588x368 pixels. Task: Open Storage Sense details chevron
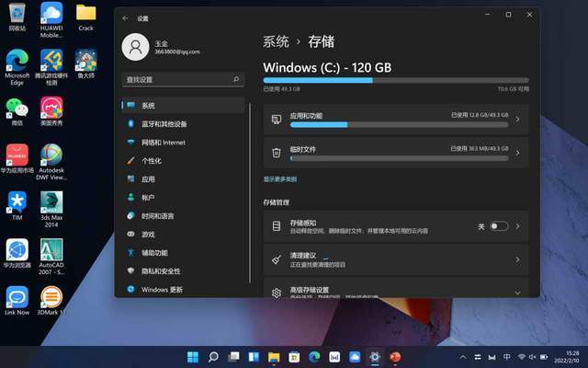(517, 226)
